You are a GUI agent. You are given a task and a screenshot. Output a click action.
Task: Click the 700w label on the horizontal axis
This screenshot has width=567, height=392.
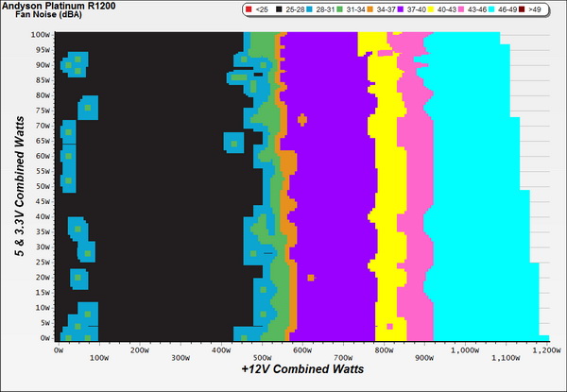tap(343, 358)
